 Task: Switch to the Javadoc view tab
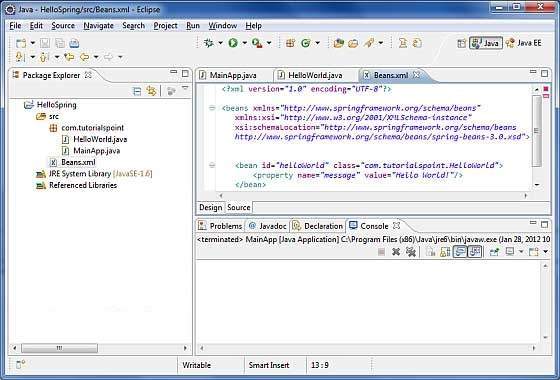click(268, 226)
